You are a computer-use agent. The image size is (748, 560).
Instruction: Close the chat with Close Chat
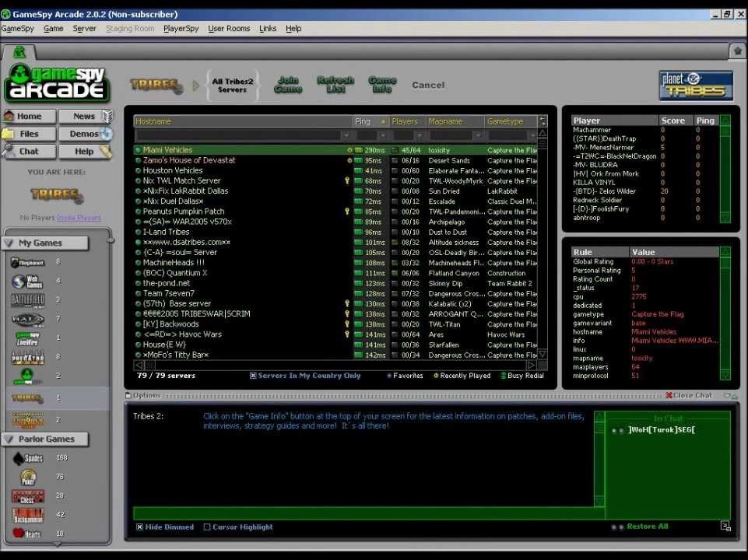[688, 396]
